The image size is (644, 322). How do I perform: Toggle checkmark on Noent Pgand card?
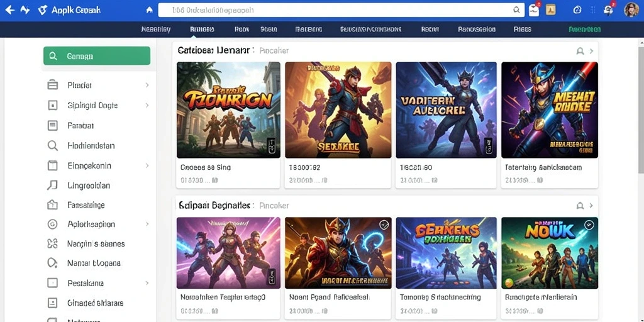[x=384, y=225]
